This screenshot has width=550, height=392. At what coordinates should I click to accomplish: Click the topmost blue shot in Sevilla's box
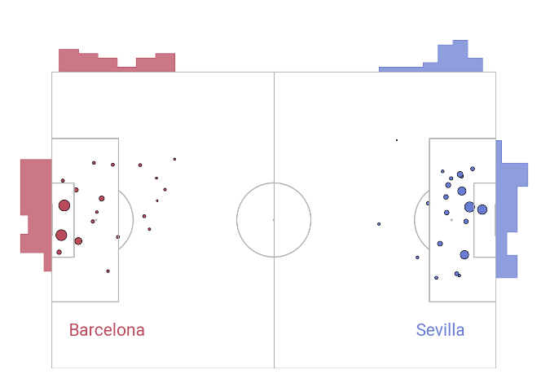[x=473, y=169]
